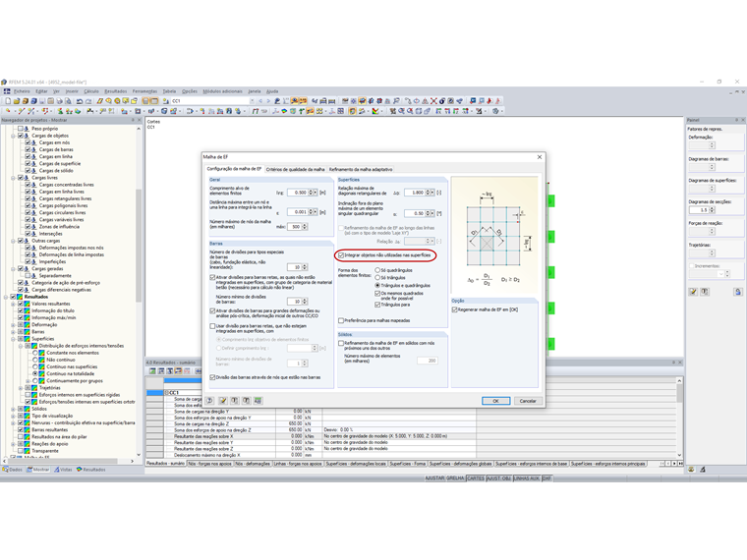This screenshot has width=747, height=560.
Task: Toggle 'Divisão das barras através de nós' checkbox
Action: [x=212, y=377]
